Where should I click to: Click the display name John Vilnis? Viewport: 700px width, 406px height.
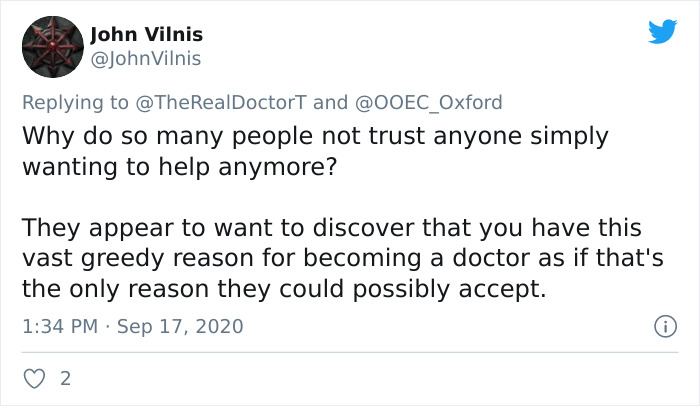pos(146,34)
